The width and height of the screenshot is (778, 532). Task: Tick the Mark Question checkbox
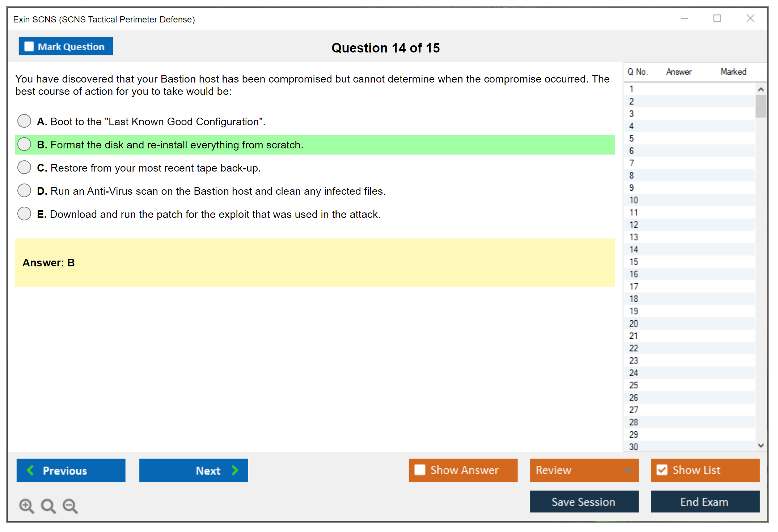coord(29,46)
